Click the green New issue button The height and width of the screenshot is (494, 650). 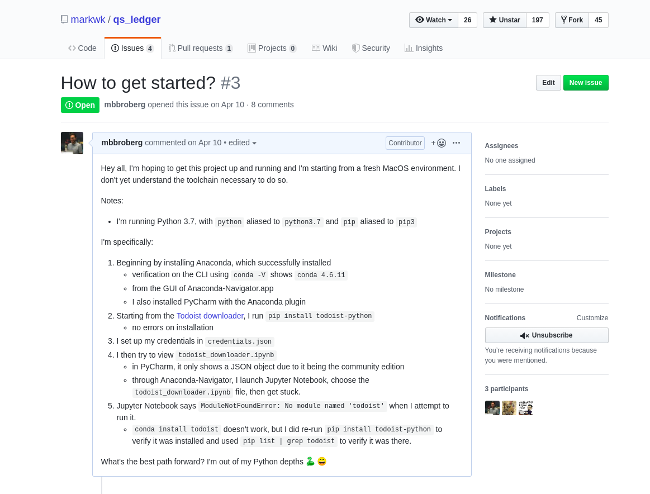coord(586,83)
